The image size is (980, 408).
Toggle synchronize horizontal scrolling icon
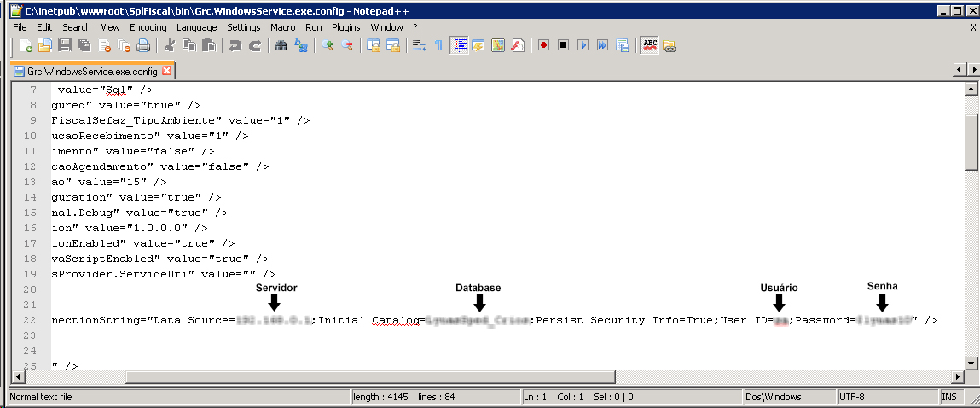pos(393,46)
